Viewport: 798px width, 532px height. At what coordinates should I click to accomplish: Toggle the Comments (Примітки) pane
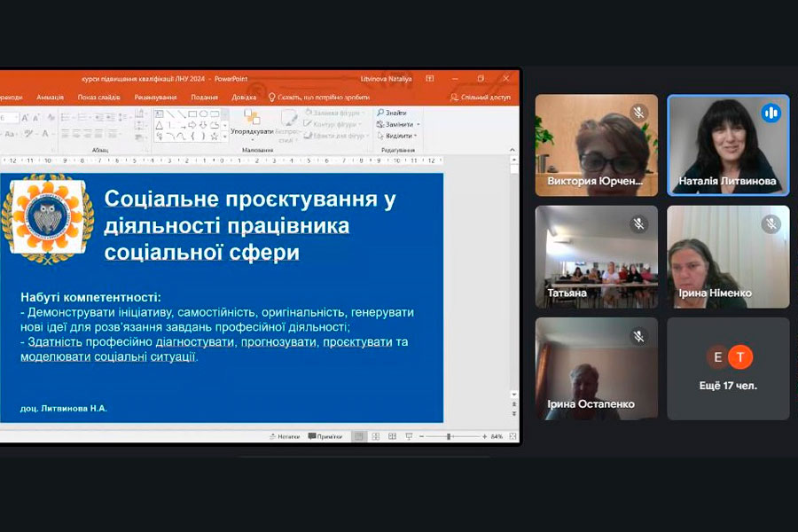tap(325, 436)
